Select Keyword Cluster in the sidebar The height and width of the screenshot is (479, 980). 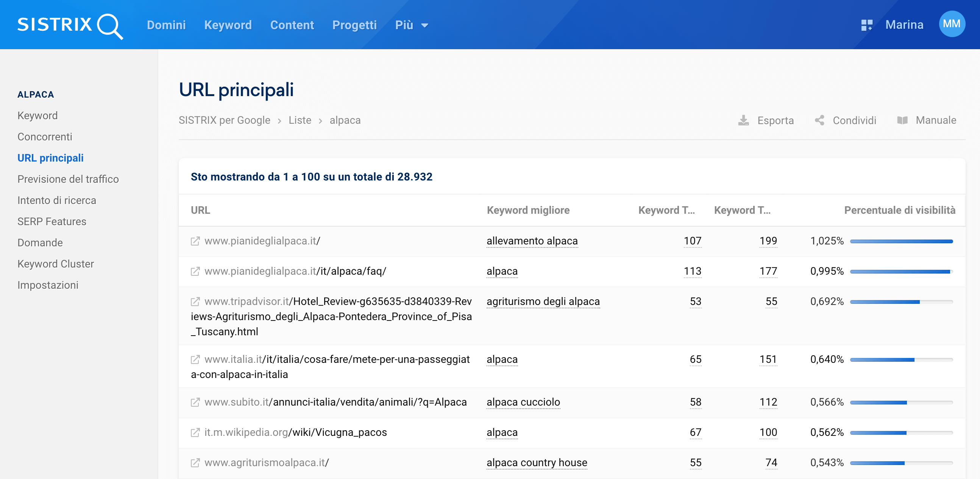[x=56, y=264]
